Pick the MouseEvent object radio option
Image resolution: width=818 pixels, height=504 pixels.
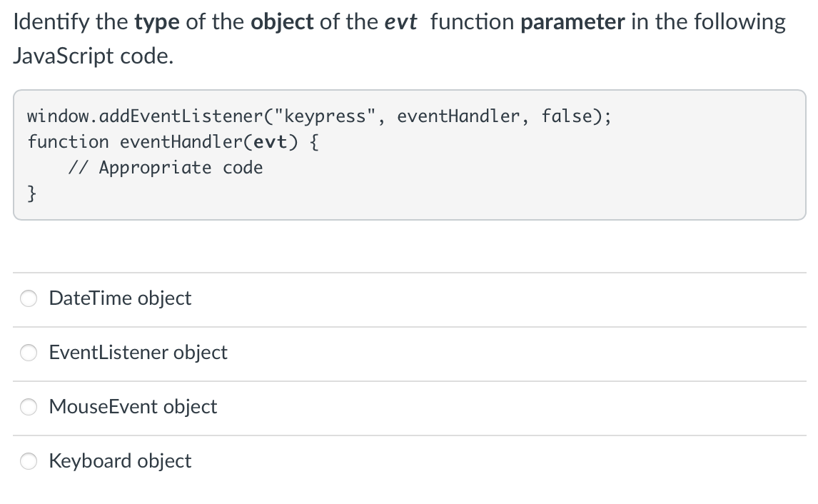coord(29,407)
